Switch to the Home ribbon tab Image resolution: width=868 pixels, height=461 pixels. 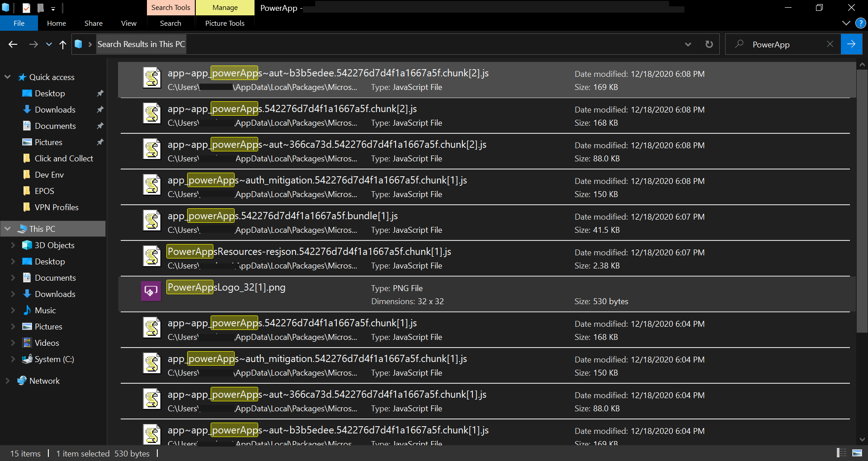57,23
